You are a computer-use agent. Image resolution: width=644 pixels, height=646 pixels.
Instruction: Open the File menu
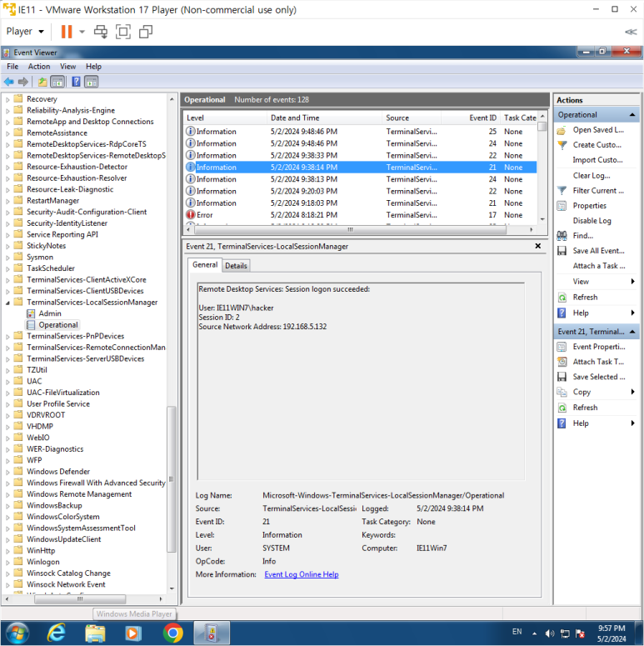[12, 67]
